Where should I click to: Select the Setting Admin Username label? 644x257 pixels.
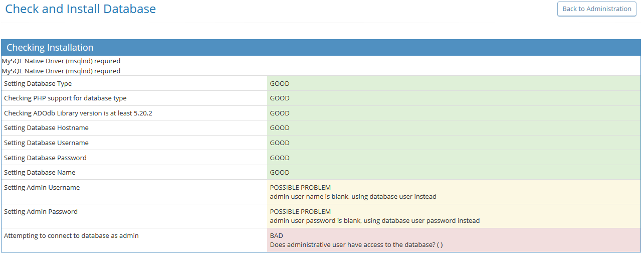[42, 188]
